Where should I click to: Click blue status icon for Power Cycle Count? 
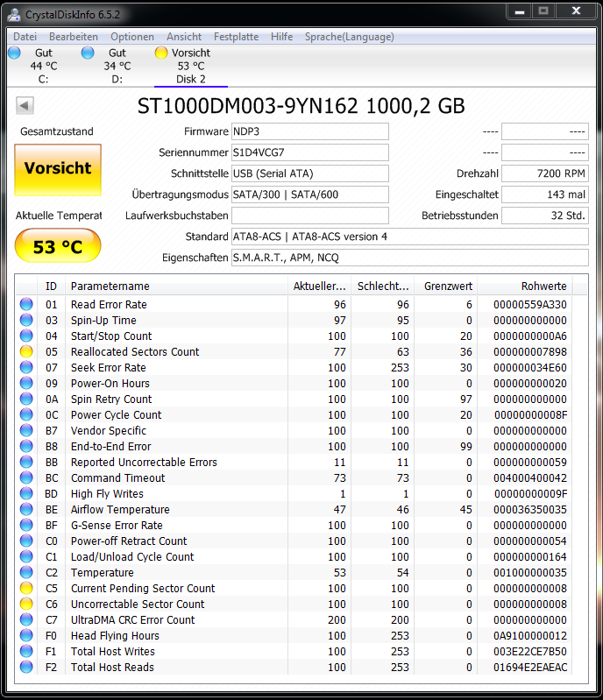click(26, 414)
